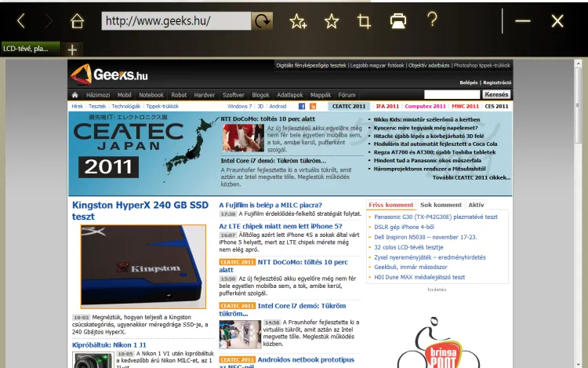Open a new tab with plus button
The width and height of the screenshot is (588, 368).
coord(72,49)
